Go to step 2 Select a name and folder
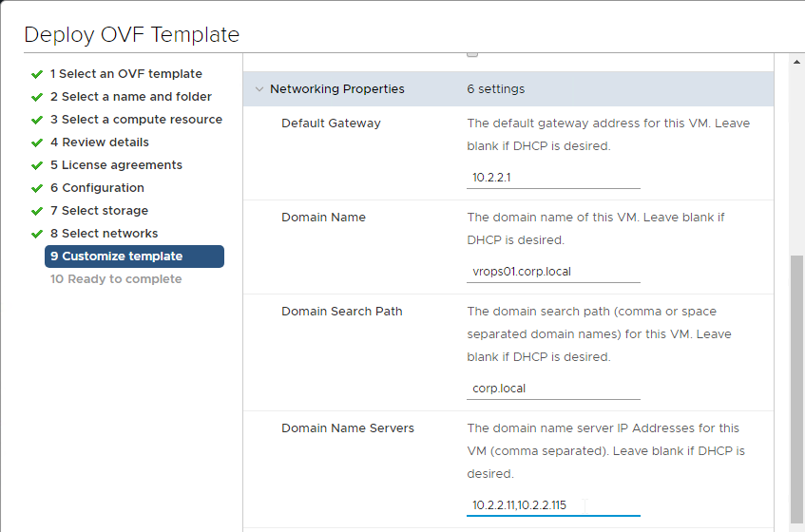 coord(131,97)
